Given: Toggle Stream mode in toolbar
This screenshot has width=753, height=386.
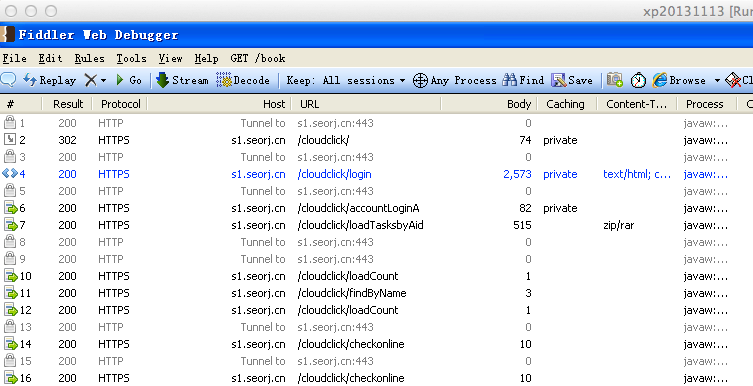Looking at the screenshot, I should point(182,80).
